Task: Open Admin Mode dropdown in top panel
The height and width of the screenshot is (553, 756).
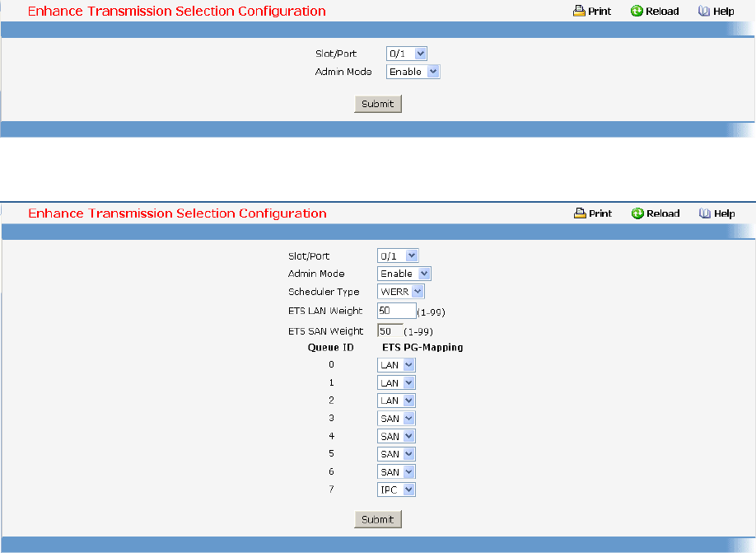Action: (413, 72)
